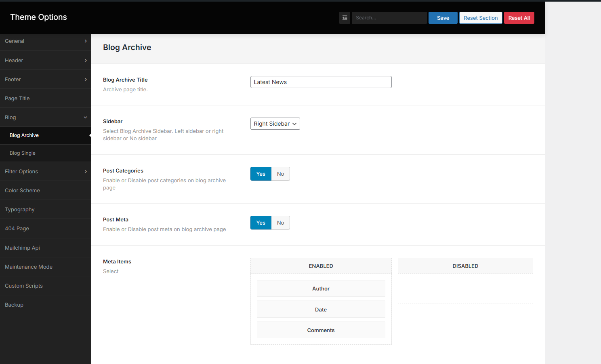Set Post Meta to No
The width and height of the screenshot is (601, 364).
(280, 223)
